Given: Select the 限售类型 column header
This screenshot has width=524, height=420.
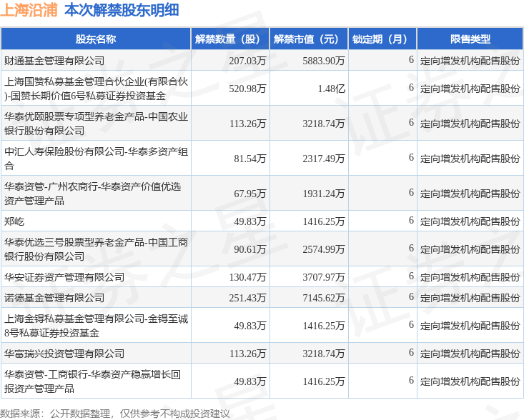Looking at the screenshot, I should pyautogui.click(x=470, y=39).
